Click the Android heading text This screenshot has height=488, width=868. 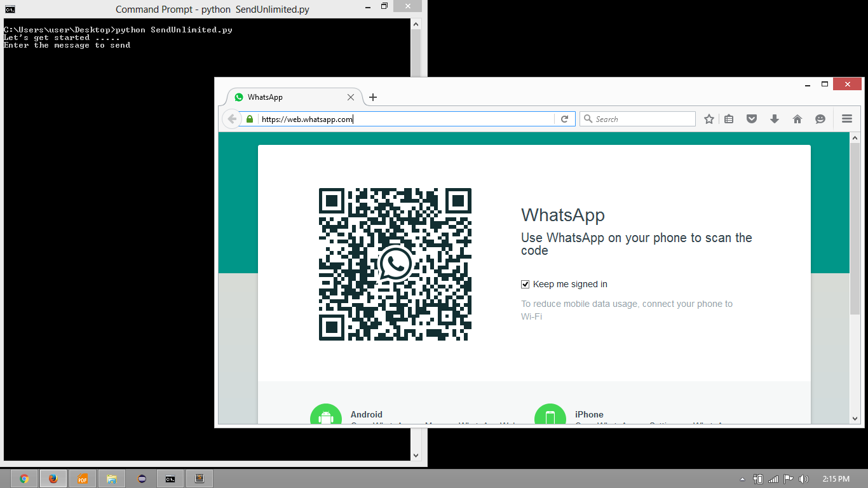(367, 414)
